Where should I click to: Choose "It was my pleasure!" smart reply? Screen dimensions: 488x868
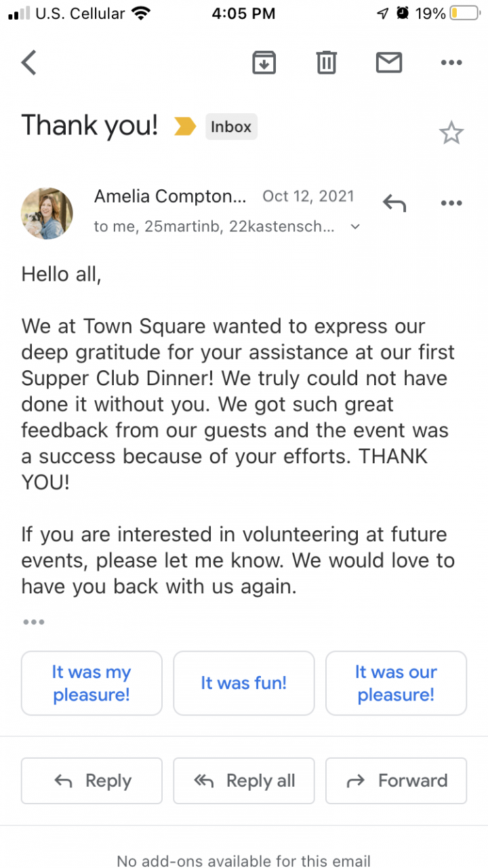[x=91, y=683]
